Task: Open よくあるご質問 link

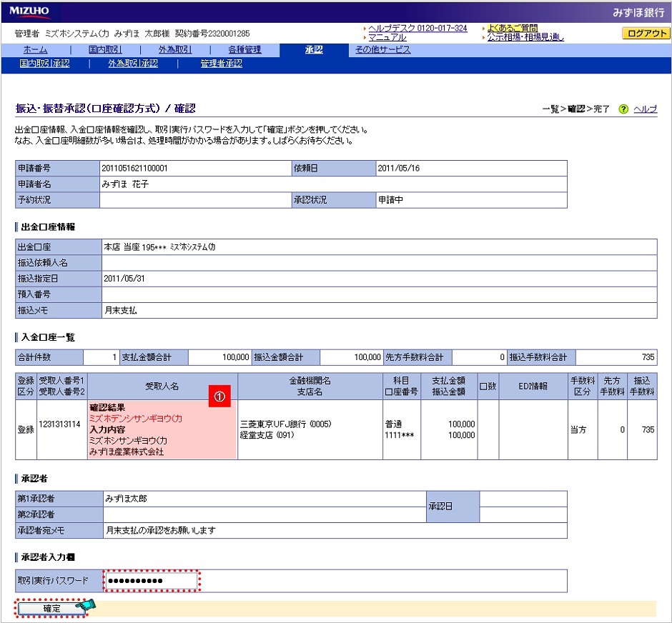Action: tap(512, 29)
